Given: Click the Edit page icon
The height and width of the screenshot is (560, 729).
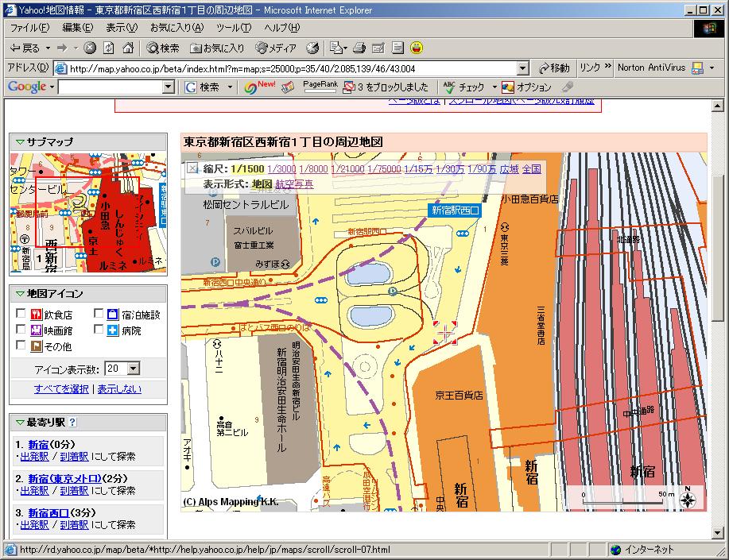Looking at the screenshot, I should (378, 48).
